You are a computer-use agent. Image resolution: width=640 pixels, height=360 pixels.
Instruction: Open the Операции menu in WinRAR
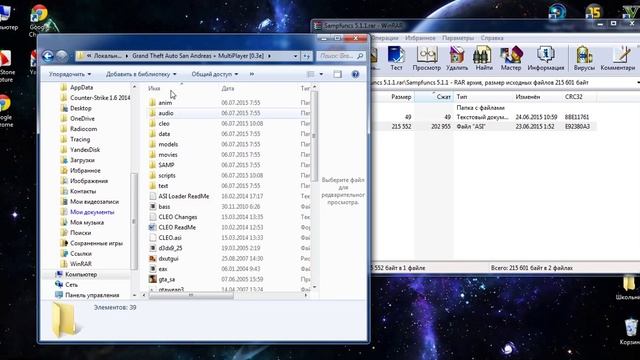point(384,38)
